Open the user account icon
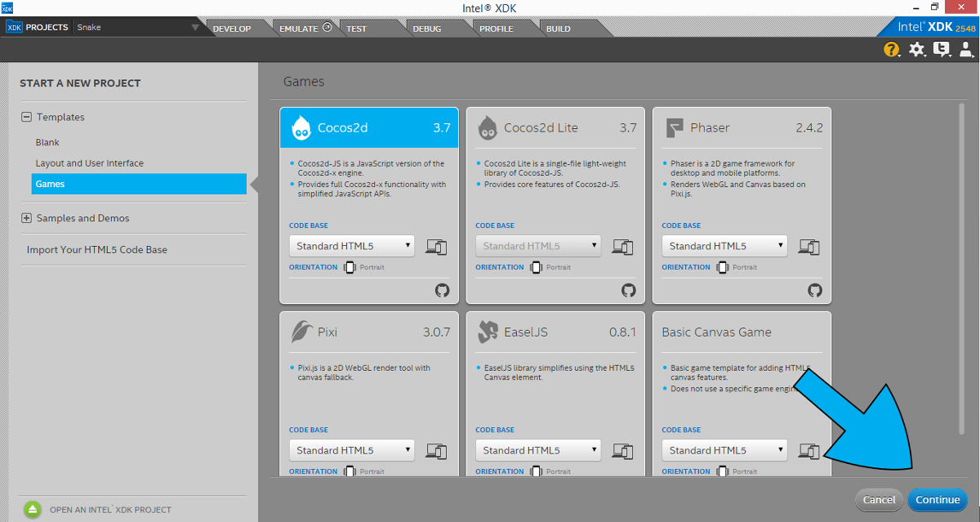The width and height of the screenshot is (980, 522). point(966,49)
